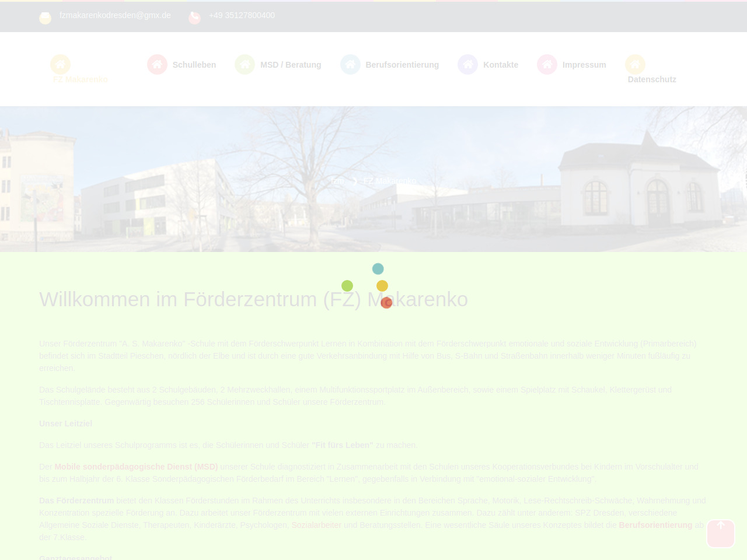Click the phone number +49 35127800400

[242, 15]
